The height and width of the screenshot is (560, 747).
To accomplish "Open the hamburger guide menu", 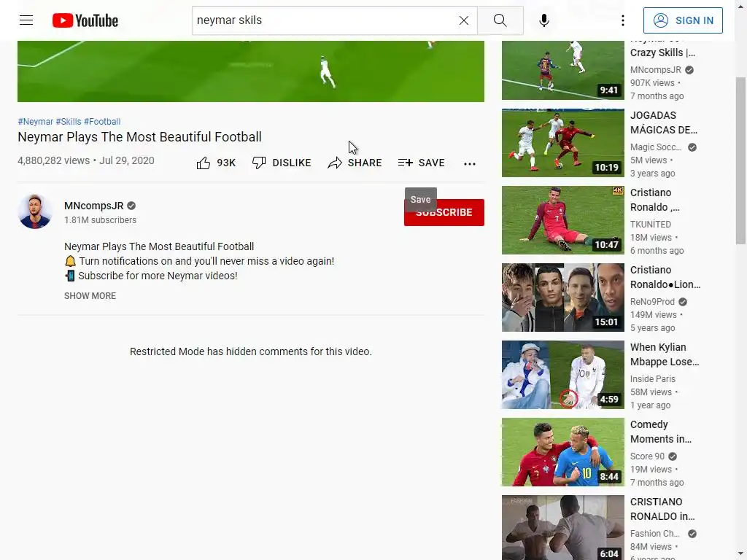I will click(26, 20).
